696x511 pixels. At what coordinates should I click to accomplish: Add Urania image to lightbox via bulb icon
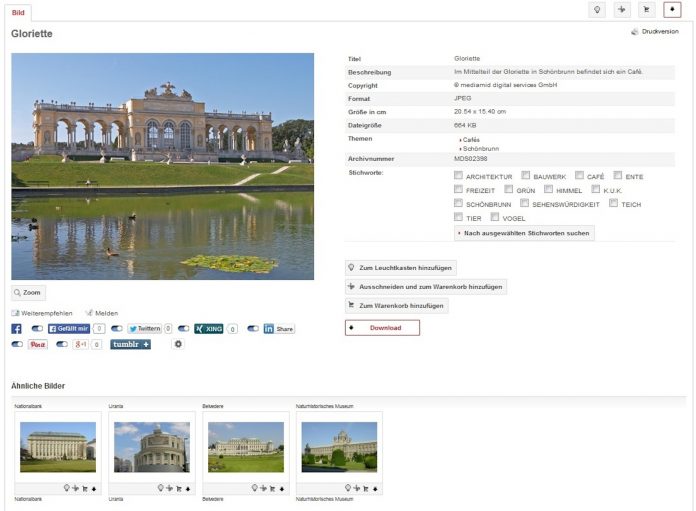[x=160, y=489]
